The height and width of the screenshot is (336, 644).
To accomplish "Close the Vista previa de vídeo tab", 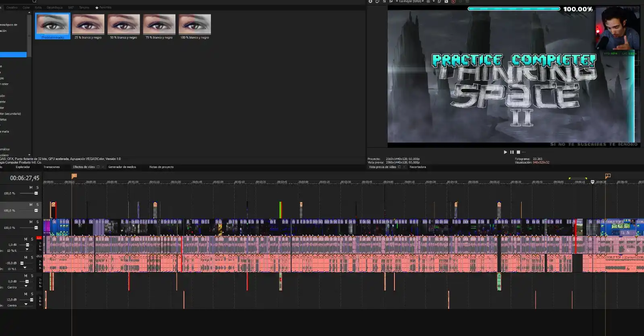I will coord(404,167).
